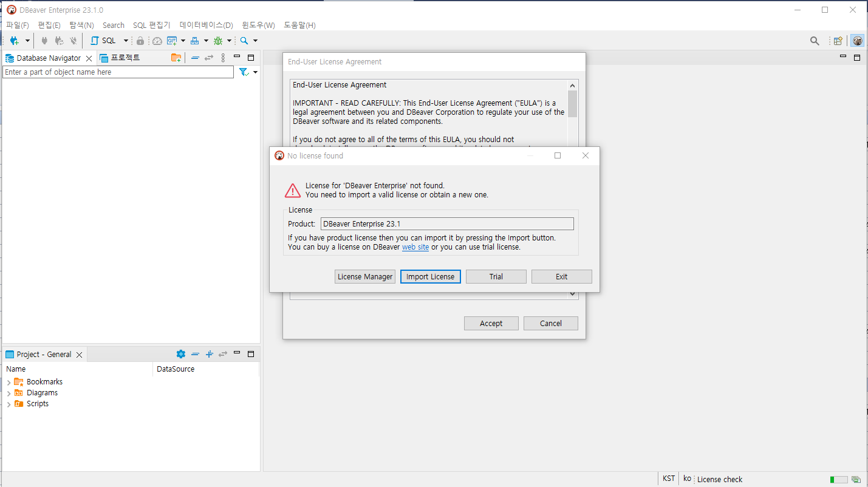Viewport: 868px width, 487px height.
Task: Click the Reconnect plug icon in toolbar
Action: [59, 41]
